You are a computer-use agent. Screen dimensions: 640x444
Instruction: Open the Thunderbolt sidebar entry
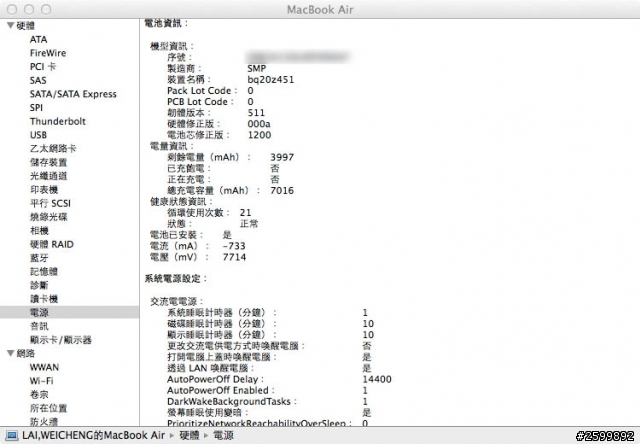pos(58,121)
